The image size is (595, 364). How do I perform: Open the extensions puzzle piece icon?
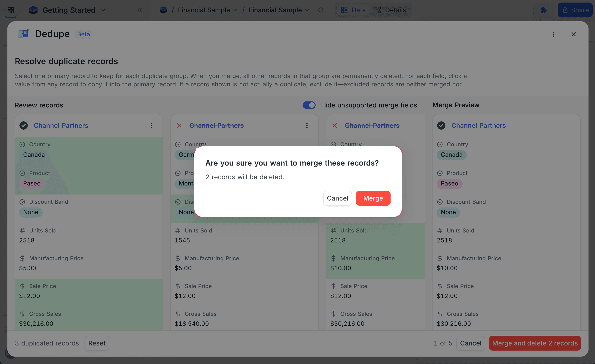544,10
